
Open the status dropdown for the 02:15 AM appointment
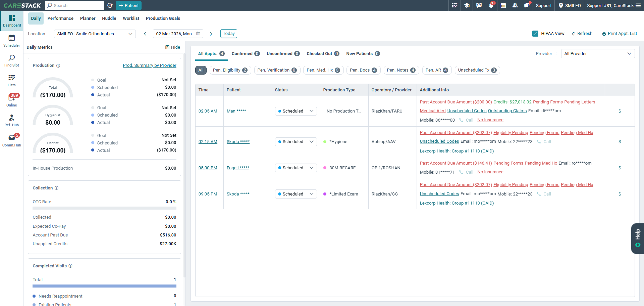point(296,142)
